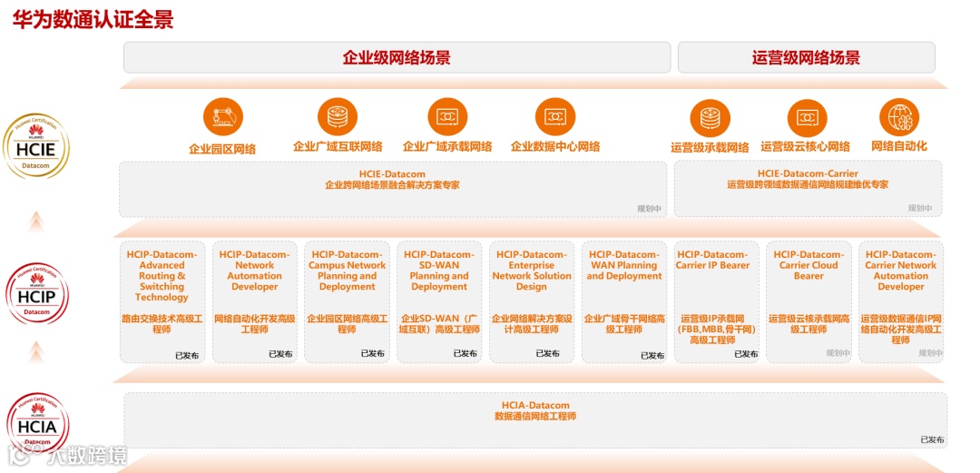Screen dimensions: 980x473
Task: Click 企业园区网络高级工程师 description
Action: (347, 324)
